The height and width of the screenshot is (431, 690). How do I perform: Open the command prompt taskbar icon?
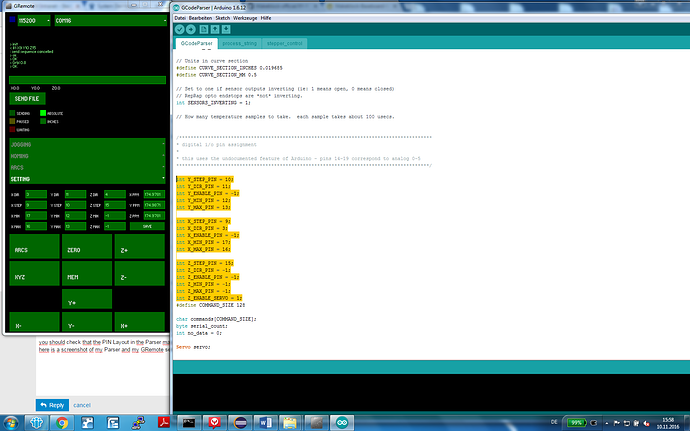coord(189,423)
